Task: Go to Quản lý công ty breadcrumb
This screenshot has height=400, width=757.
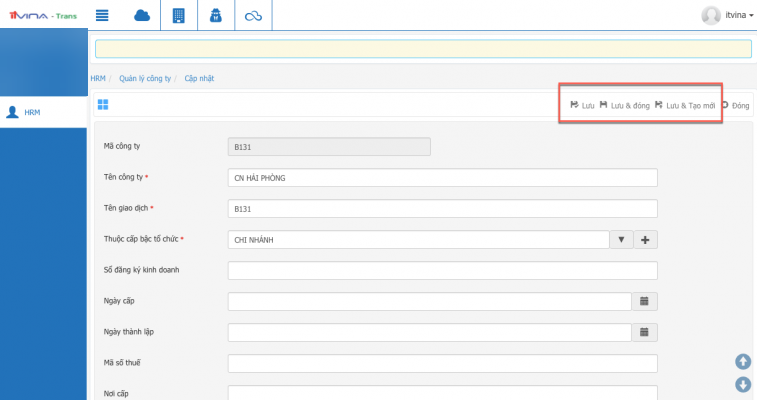Action: [146, 78]
